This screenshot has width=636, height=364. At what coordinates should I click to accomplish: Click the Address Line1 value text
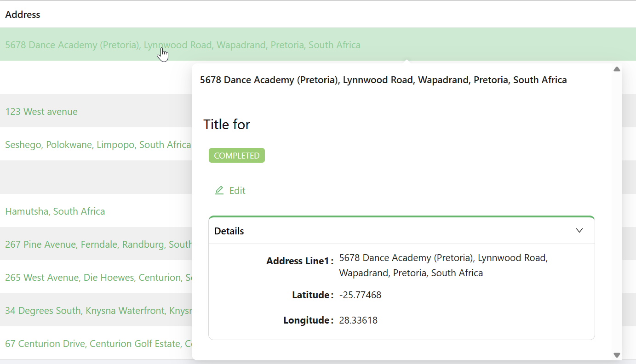tap(443, 265)
